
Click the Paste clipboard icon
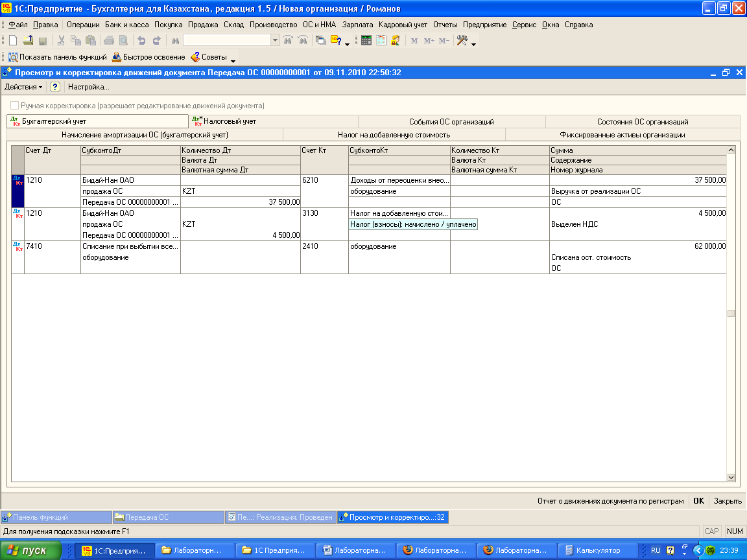point(91,41)
